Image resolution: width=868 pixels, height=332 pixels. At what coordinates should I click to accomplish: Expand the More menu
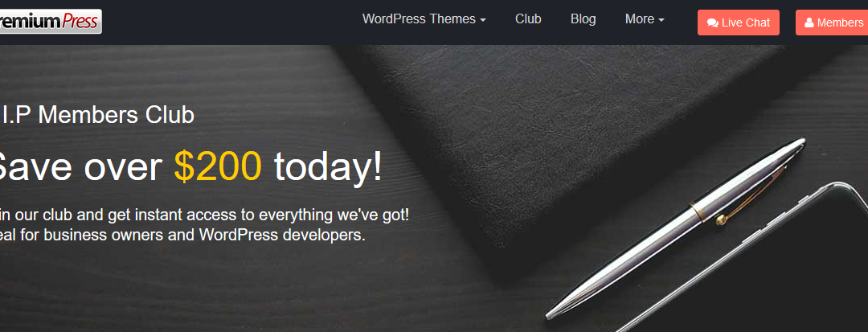(x=645, y=18)
